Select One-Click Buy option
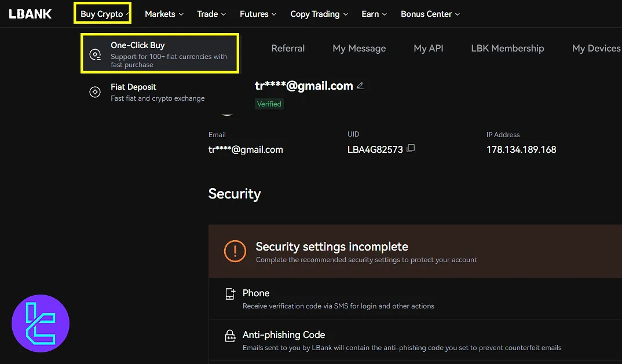The height and width of the screenshot is (364, 622). pos(160,53)
